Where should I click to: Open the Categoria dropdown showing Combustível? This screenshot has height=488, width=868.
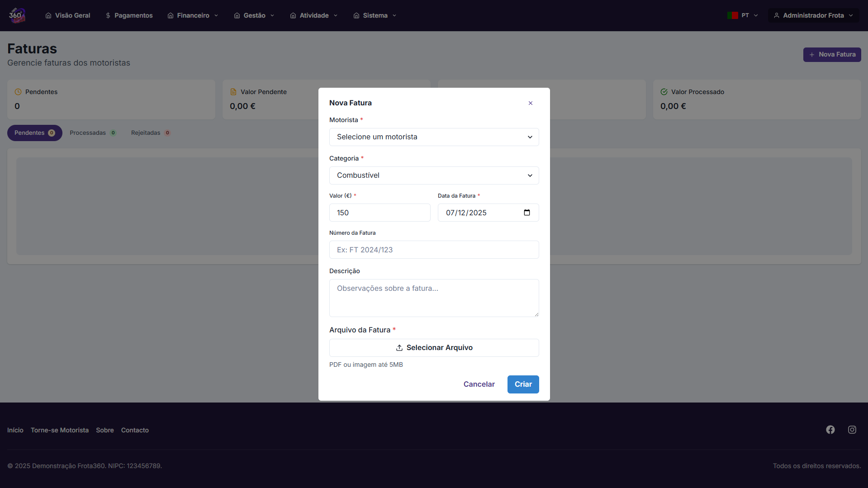[x=434, y=175]
